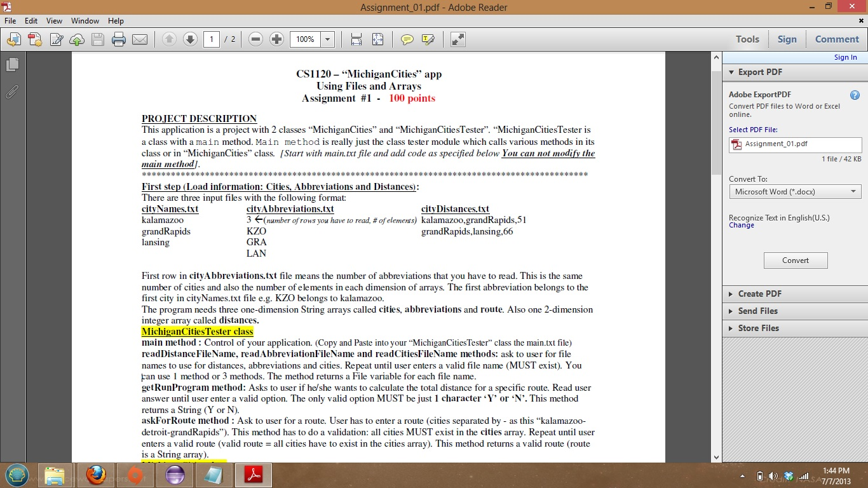Click the Windows Start orb button
The width and height of the screenshot is (868, 488).
point(17,475)
